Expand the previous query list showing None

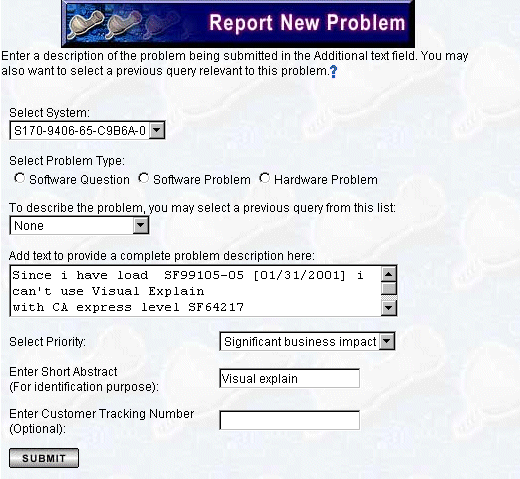pyautogui.click(x=140, y=225)
